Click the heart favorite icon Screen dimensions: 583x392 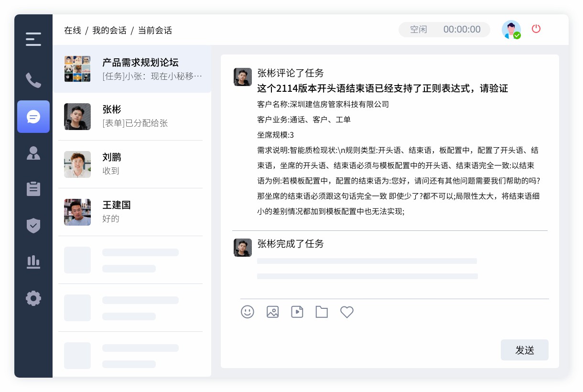coord(347,312)
